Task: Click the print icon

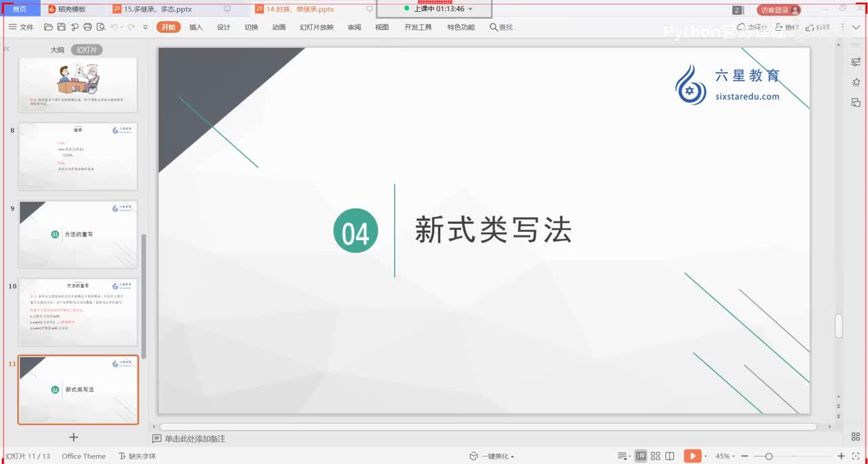Action: 87,27
